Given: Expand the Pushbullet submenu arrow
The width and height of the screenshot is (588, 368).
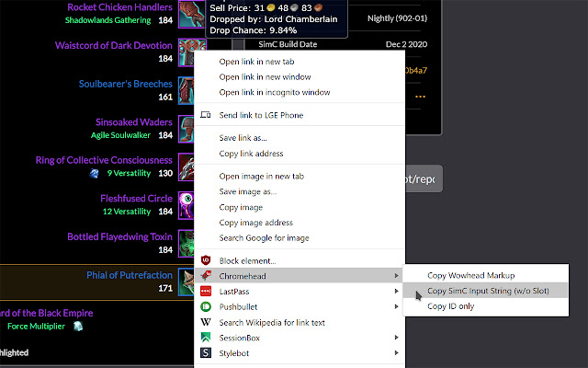Looking at the screenshot, I should tap(397, 306).
